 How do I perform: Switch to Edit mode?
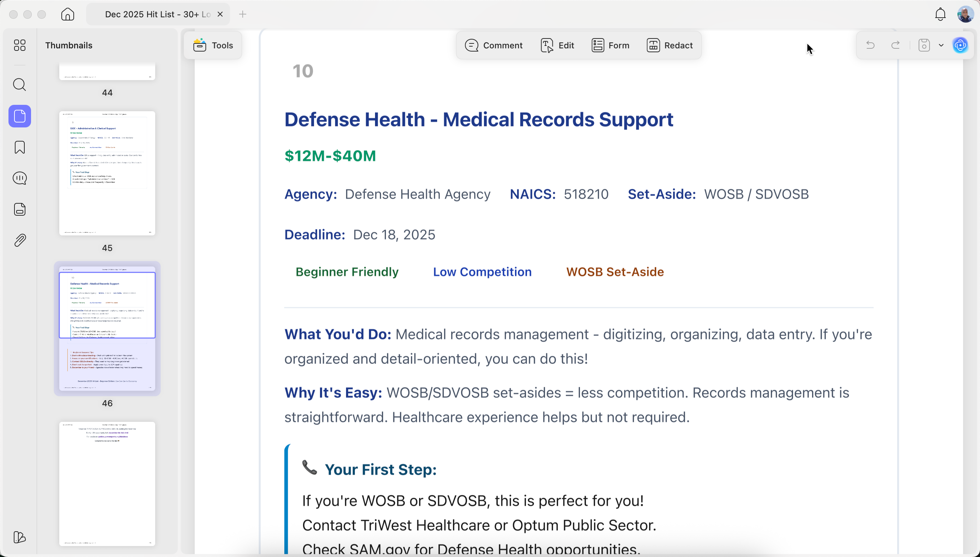pyautogui.click(x=557, y=46)
